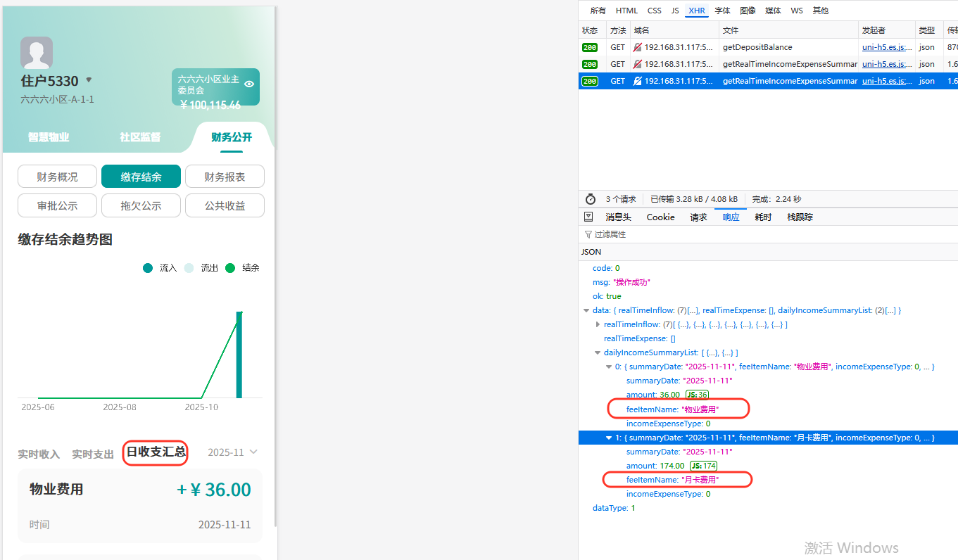Expand the realTimeInflow array in JSON response
958x560 pixels.
coord(598,324)
